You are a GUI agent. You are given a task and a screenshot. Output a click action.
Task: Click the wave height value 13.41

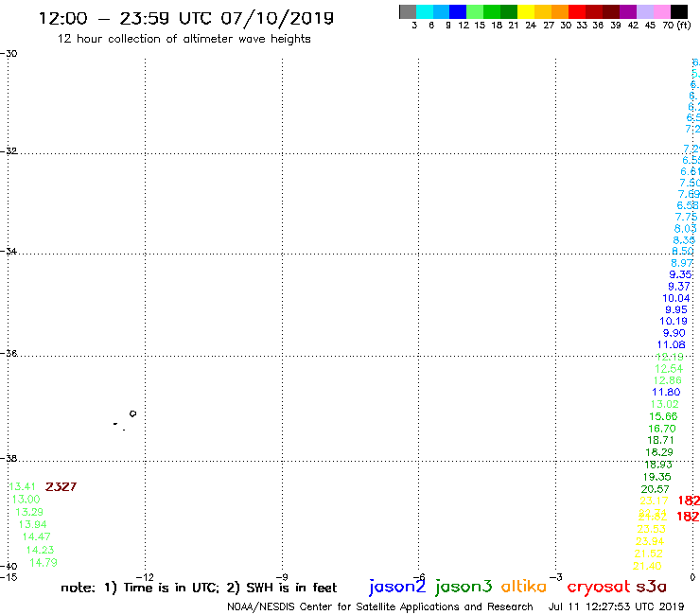point(22,486)
